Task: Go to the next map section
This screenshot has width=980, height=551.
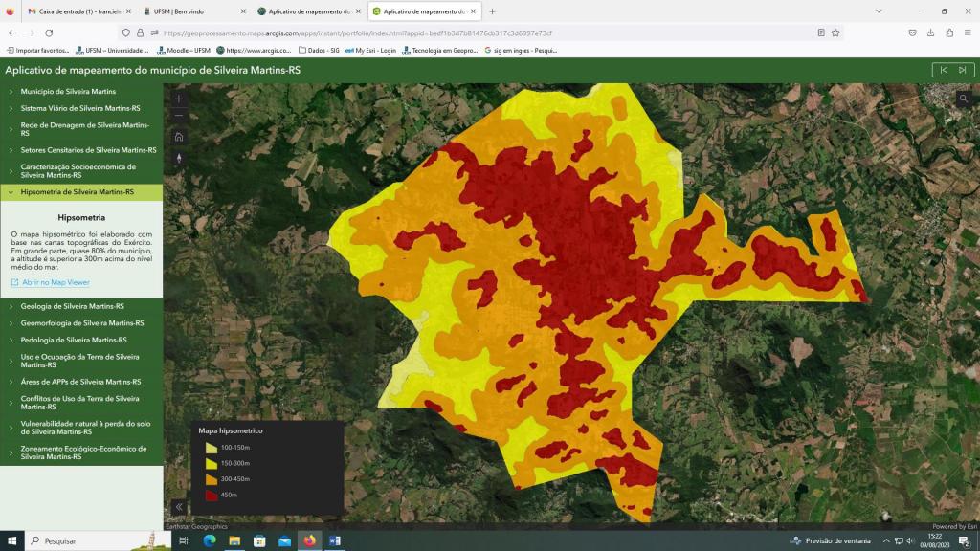Action: pyautogui.click(x=965, y=70)
